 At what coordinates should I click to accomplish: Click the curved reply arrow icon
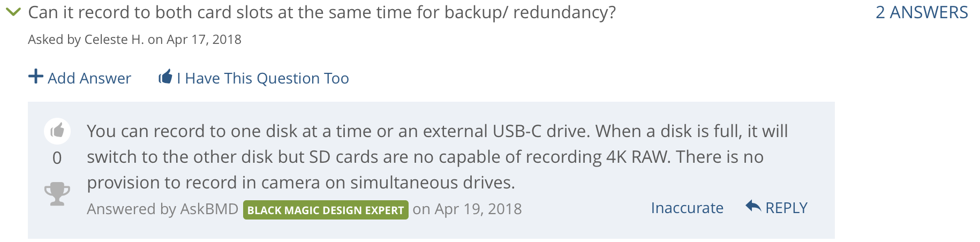(x=753, y=206)
